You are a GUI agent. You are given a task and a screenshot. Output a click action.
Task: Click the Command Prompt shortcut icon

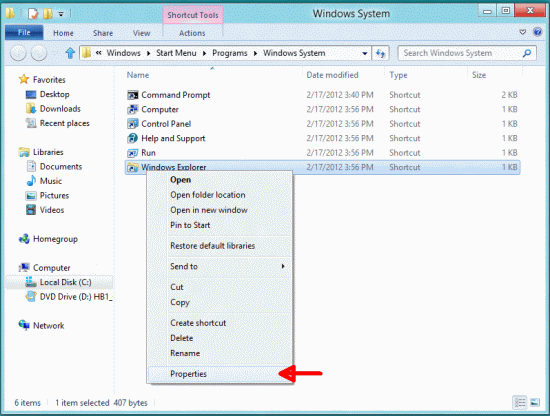133,95
